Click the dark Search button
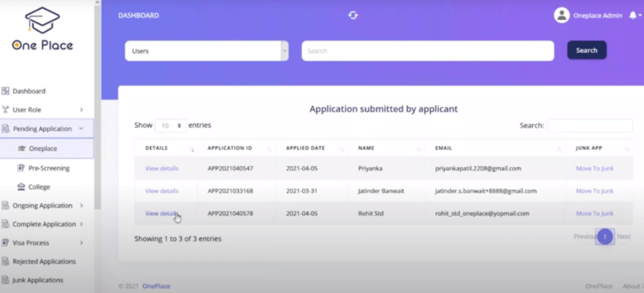 tap(586, 50)
